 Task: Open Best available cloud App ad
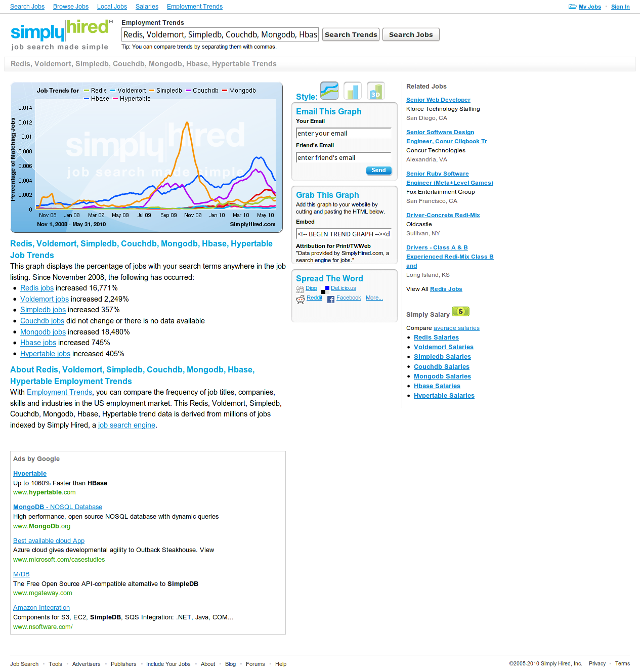click(49, 541)
